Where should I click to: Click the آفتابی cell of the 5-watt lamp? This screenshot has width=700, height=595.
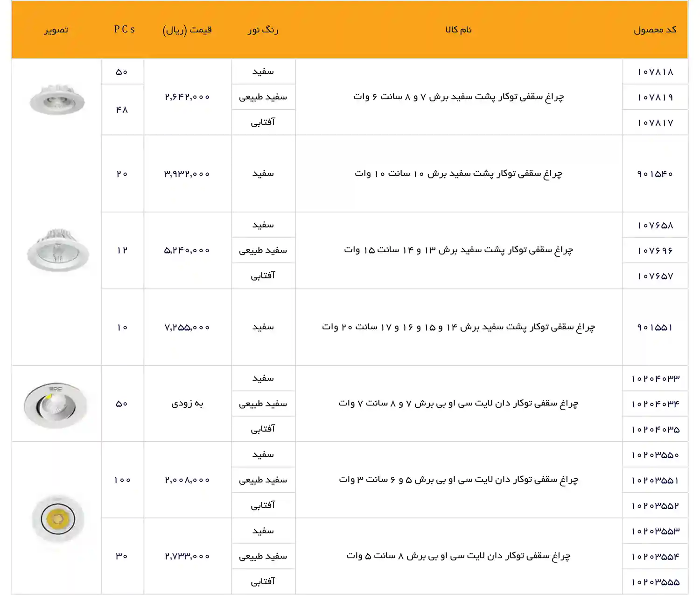[x=263, y=581]
